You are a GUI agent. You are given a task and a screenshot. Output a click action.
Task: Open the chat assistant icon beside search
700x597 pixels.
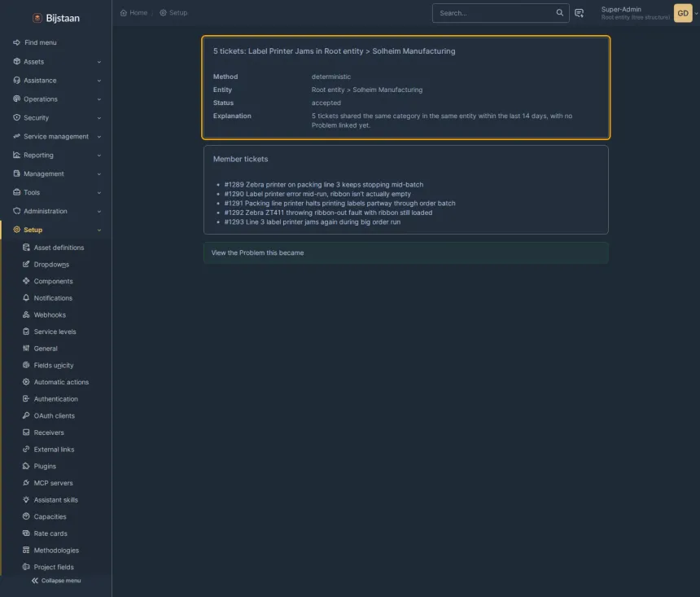(x=579, y=13)
